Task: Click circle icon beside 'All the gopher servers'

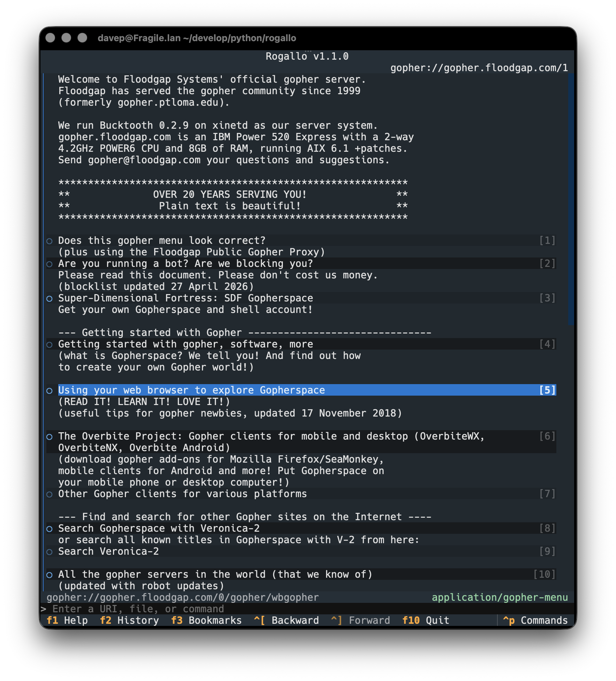Action: (50, 575)
